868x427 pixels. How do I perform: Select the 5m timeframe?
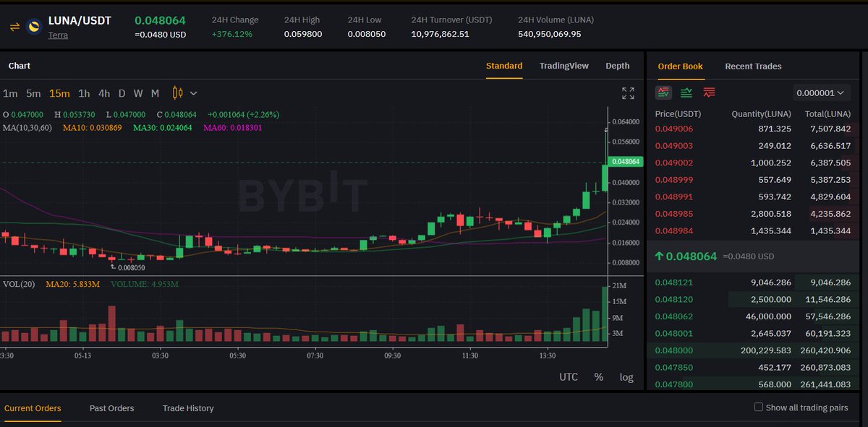[x=33, y=93]
